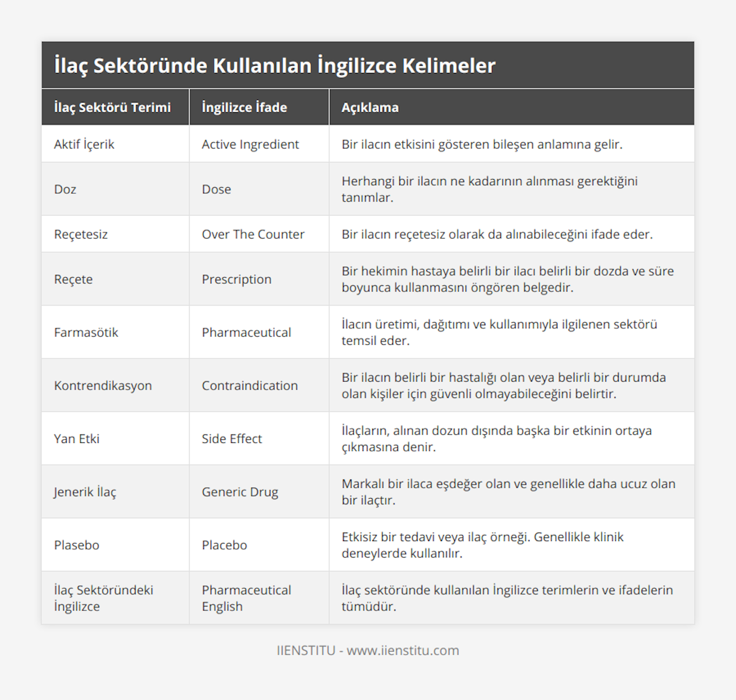Select the Açıklama column header
The image size is (736, 700).
370,107
